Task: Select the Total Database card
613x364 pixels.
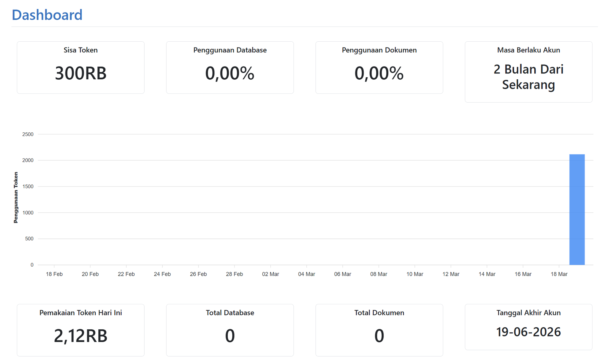Action: pyautogui.click(x=230, y=330)
